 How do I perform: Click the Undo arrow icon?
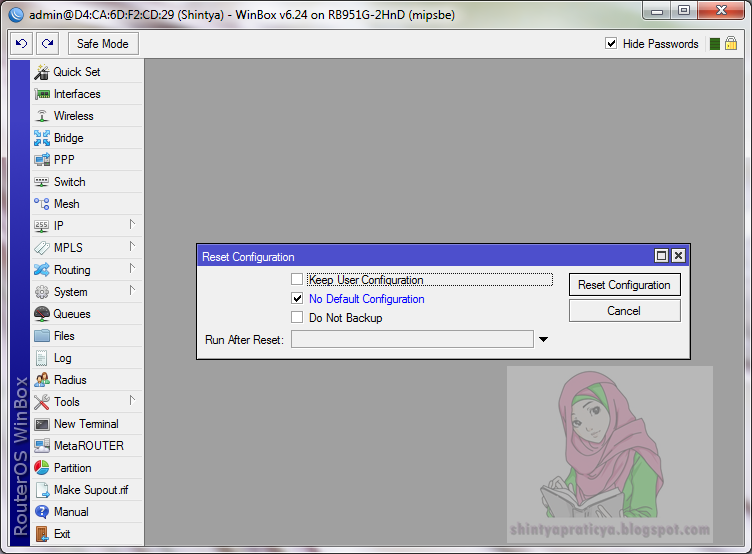tap(22, 44)
